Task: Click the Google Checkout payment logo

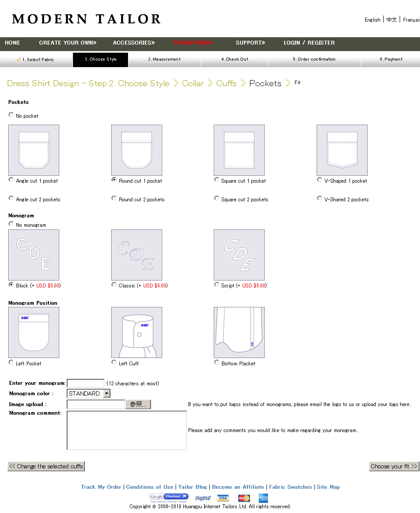Action: click(x=169, y=498)
